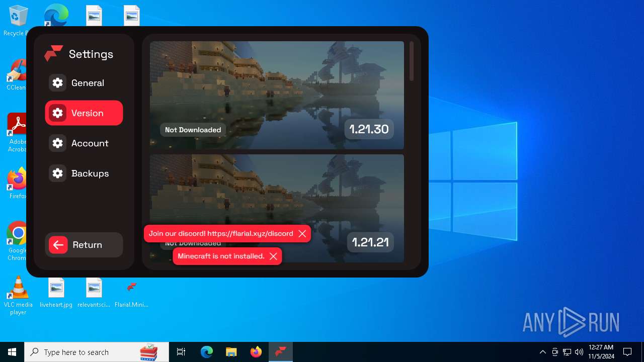This screenshot has height=362, width=644.
Task: Open the Windows Start menu
Action: pyautogui.click(x=12, y=352)
